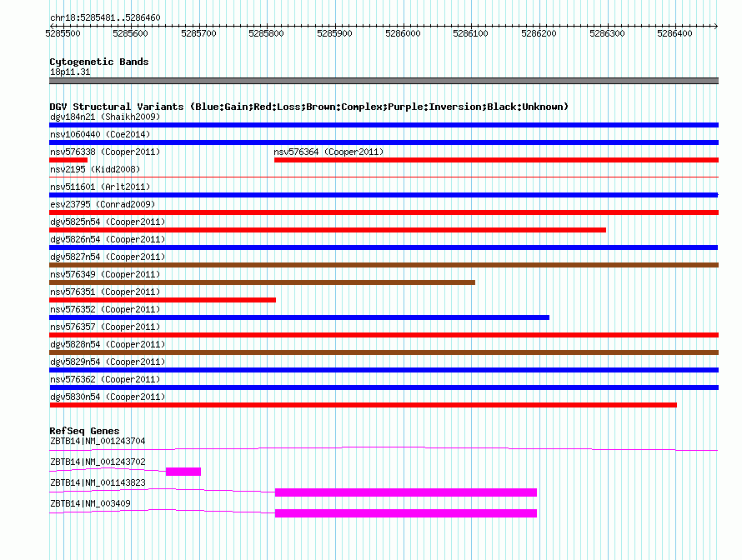The width and height of the screenshot is (742, 560).
Task: Click nsv576349 (Cooper2011) label
Action: pos(105,274)
